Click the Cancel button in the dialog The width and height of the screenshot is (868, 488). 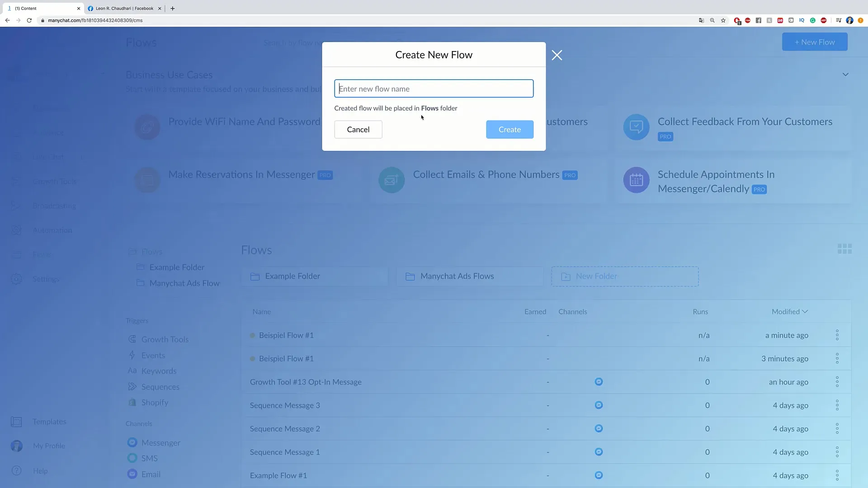359,129
